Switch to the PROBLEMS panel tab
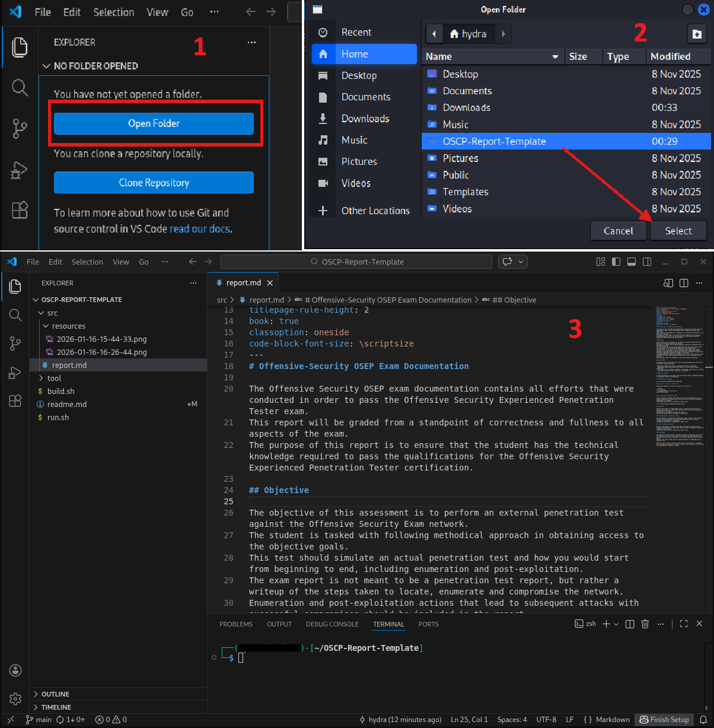The image size is (714, 728). (x=236, y=624)
